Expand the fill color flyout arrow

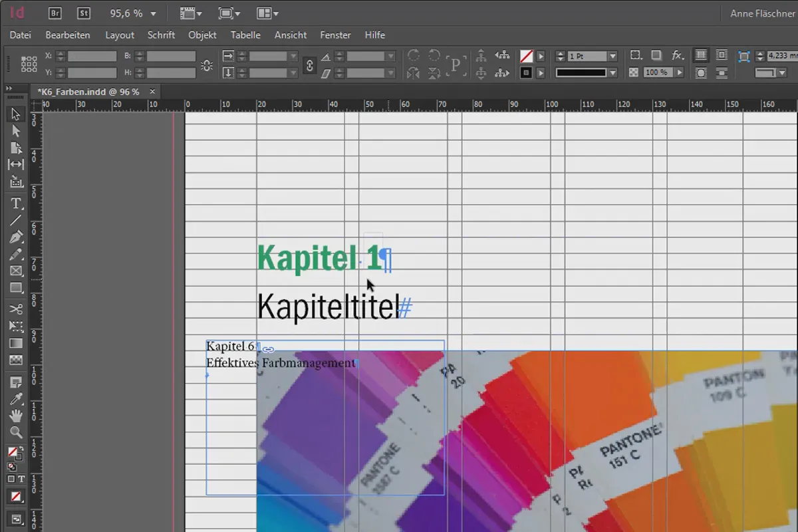click(541, 57)
